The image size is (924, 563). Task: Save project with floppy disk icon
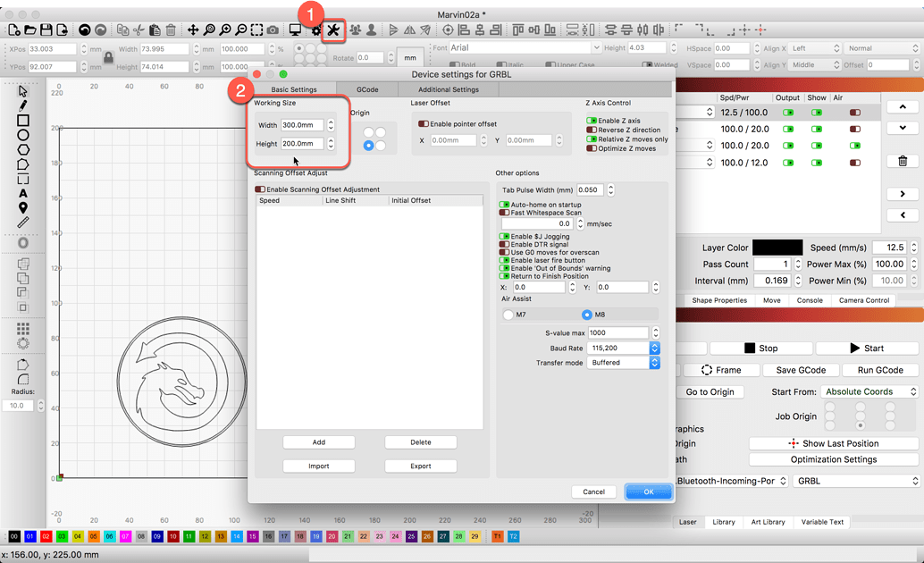(46, 29)
